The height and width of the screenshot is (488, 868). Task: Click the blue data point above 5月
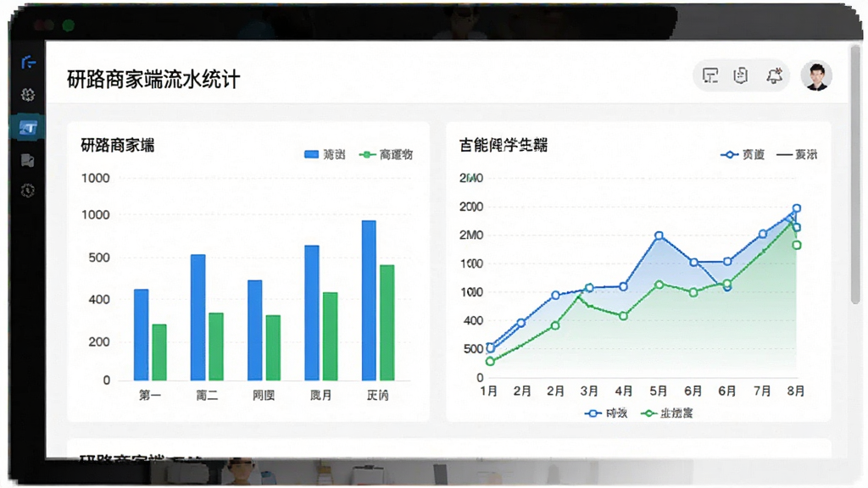tap(659, 236)
